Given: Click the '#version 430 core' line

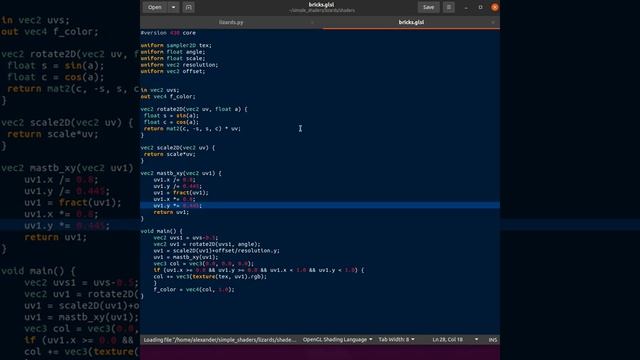Looking at the screenshot, I should click(168, 33).
